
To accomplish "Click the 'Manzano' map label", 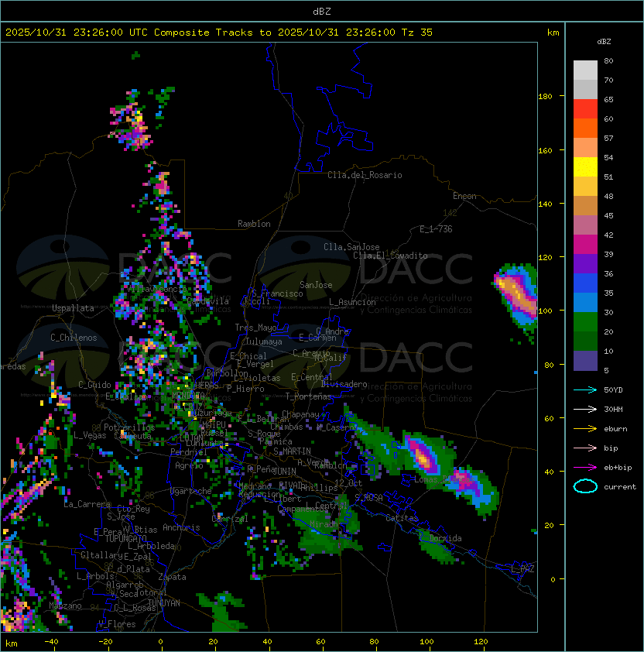I will pos(65,606).
